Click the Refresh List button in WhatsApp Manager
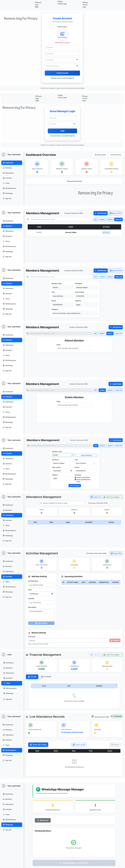Image resolution: width=125 pixels, height=868 pixels. pyautogui.click(x=43, y=820)
